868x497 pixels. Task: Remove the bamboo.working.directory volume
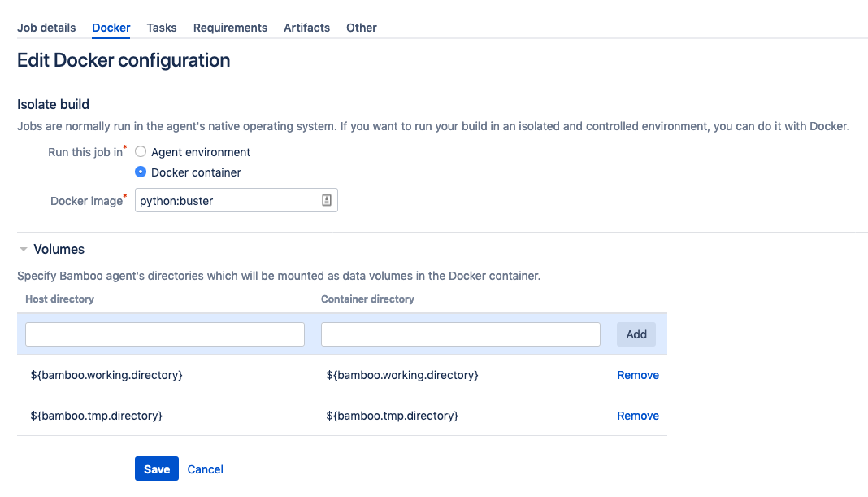pyautogui.click(x=638, y=375)
